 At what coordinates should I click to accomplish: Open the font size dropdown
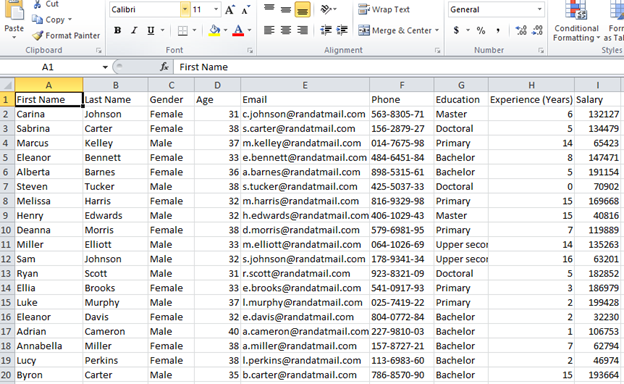pos(216,9)
